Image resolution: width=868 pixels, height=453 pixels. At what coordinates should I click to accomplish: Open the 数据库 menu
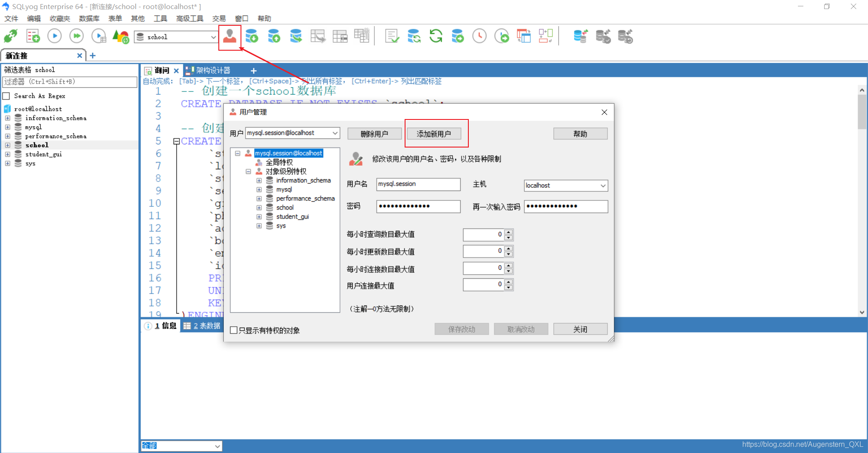tap(89, 19)
